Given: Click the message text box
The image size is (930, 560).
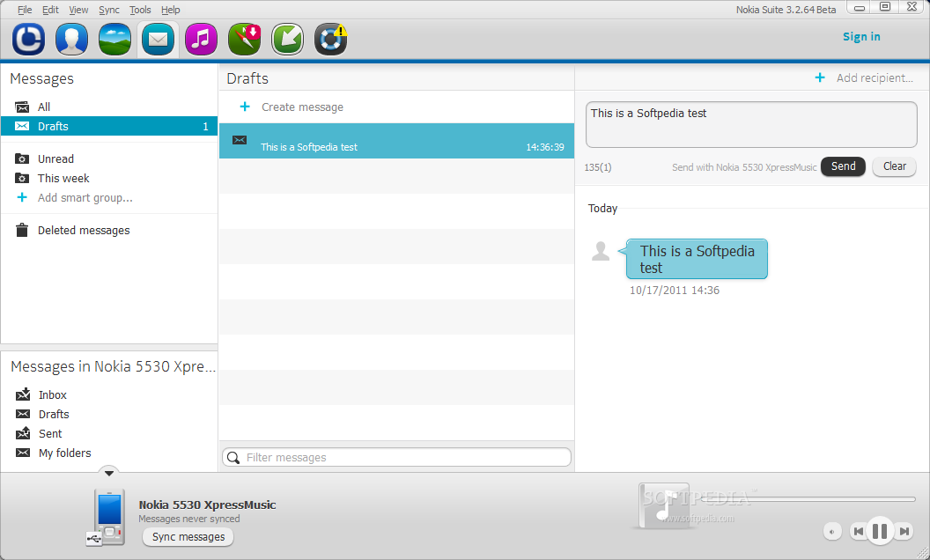Looking at the screenshot, I should click(x=751, y=124).
